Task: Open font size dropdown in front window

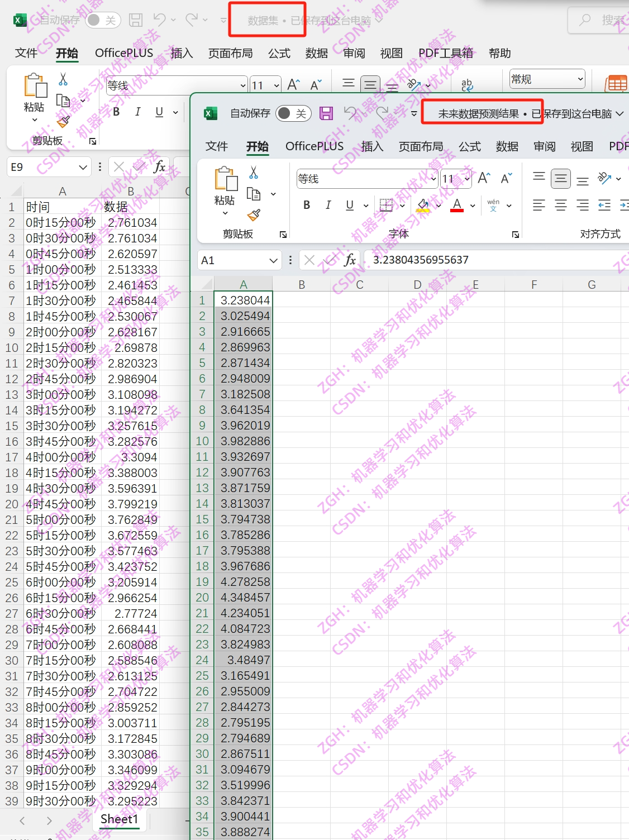Action: tap(467, 179)
